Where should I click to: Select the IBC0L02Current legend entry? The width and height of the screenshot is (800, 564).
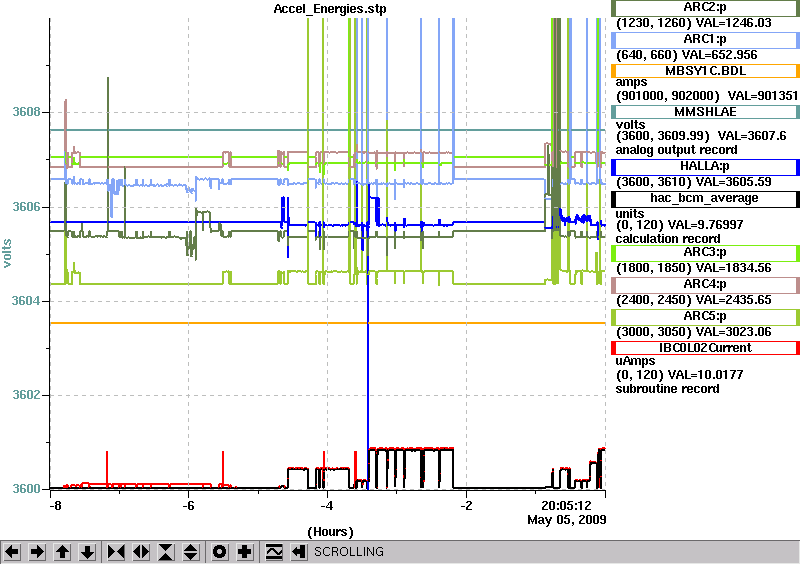point(705,348)
